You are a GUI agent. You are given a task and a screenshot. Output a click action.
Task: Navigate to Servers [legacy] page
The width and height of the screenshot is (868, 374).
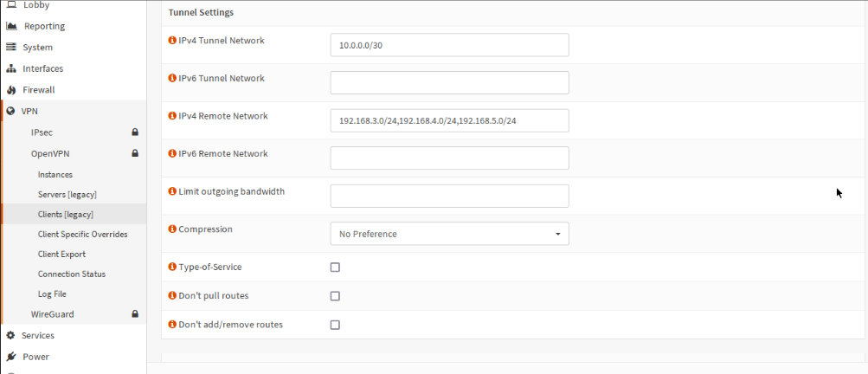click(68, 194)
